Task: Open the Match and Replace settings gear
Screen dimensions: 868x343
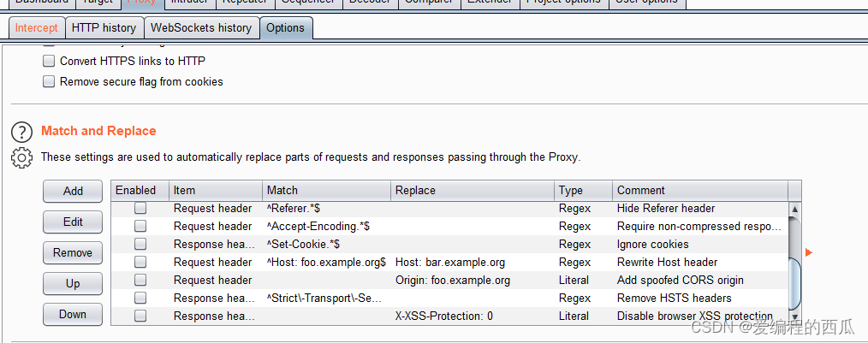Action: tap(21, 157)
